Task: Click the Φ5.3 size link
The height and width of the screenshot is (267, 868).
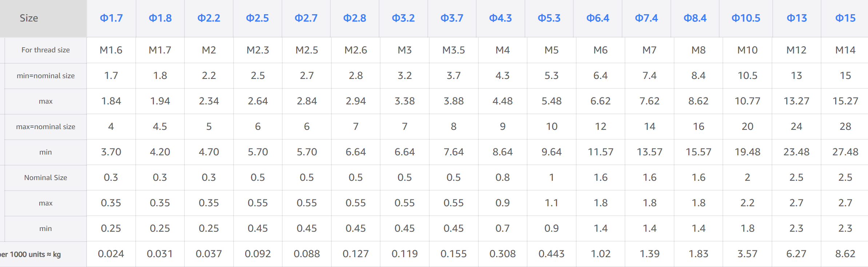Action: click(x=549, y=18)
